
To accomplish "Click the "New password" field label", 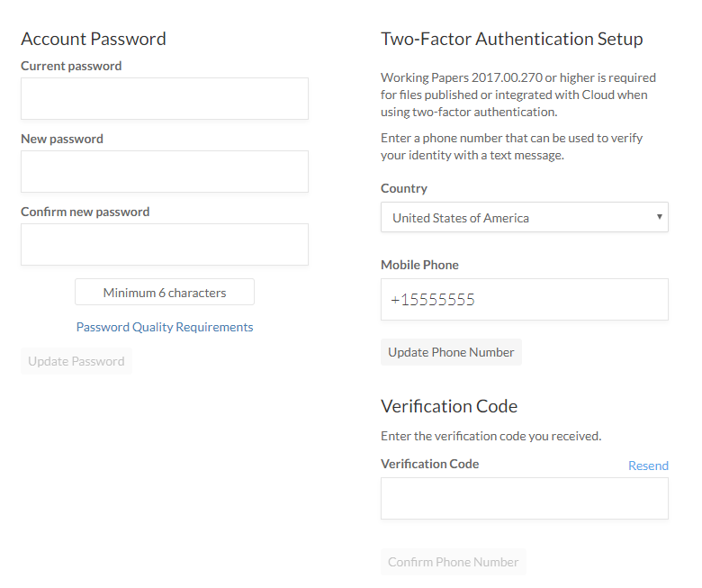I will (x=62, y=139).
